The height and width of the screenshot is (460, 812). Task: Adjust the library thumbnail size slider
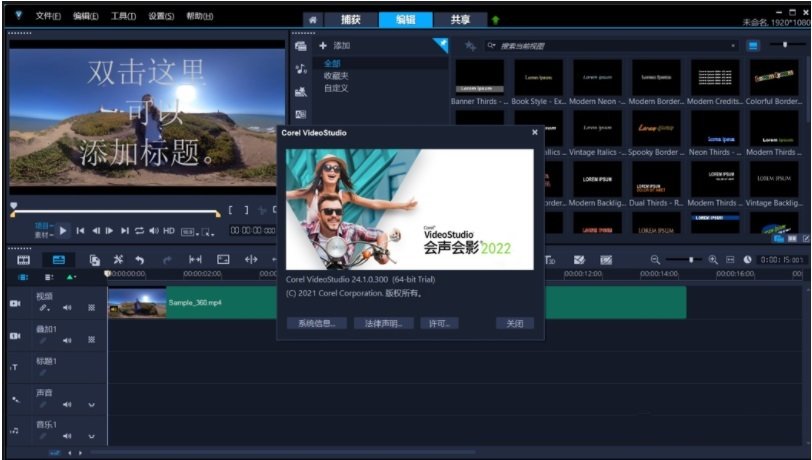tap(786, 45)
